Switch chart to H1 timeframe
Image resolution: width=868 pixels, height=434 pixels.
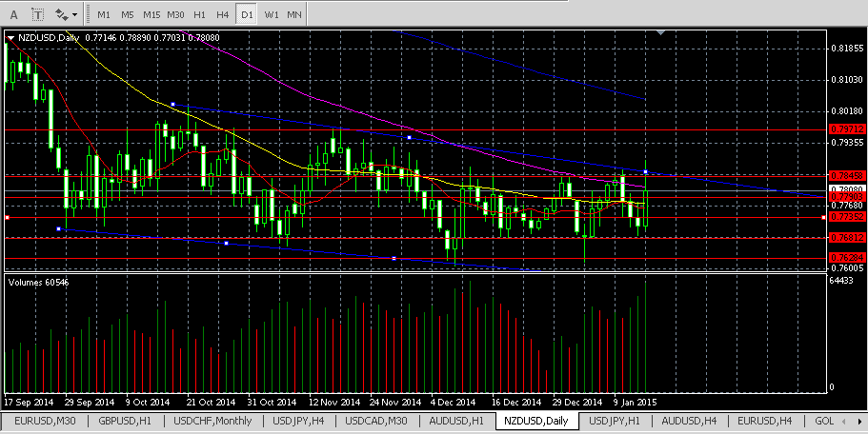click(199, 15)
